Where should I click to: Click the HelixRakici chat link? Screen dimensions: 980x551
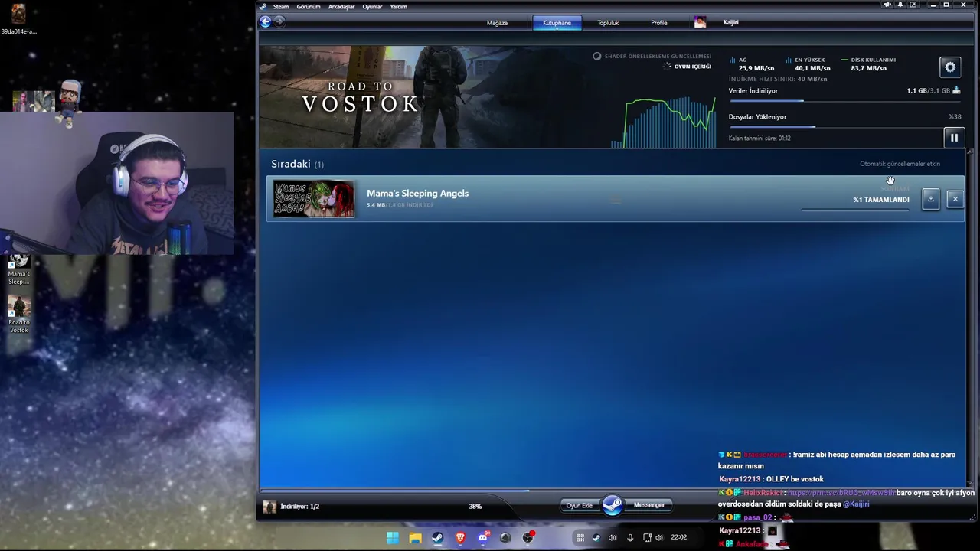[841, 493]
